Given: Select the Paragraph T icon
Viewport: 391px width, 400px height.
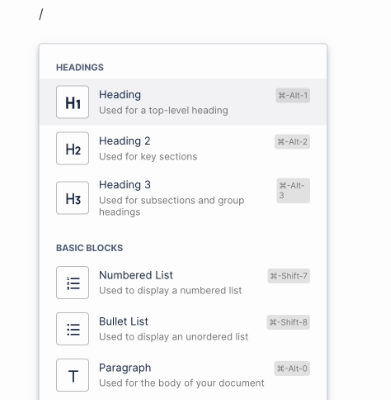Looking at the screenshot, I should tap(72, 375).
